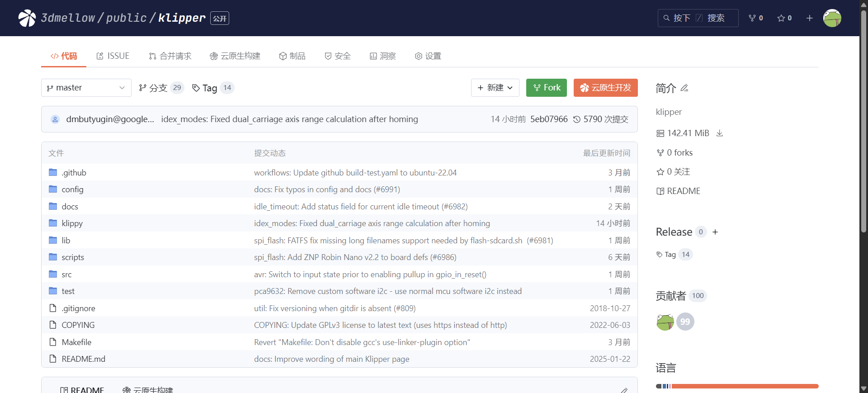Add a new Release with plus icon
The height and width of the screenshot is (393, 868).
[x=715, y=232]
